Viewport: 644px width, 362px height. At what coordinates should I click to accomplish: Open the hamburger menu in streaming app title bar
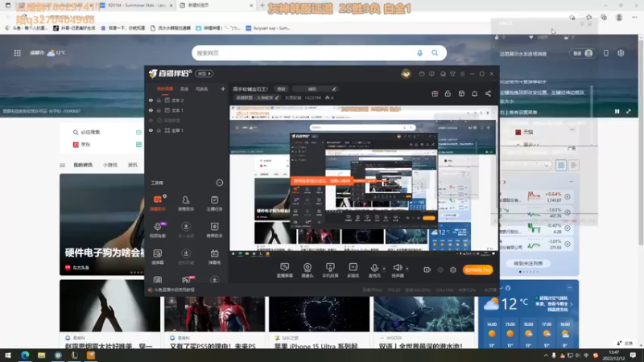462,74
